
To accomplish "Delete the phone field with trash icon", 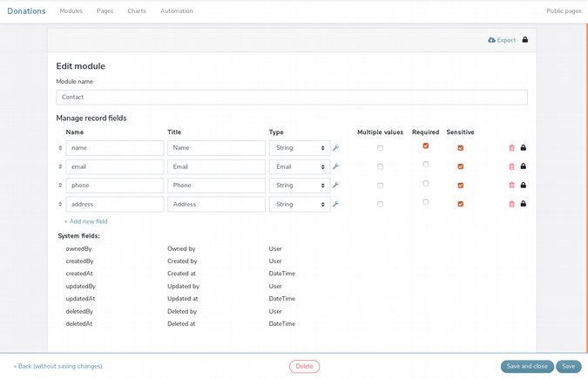I will [511, 186].
